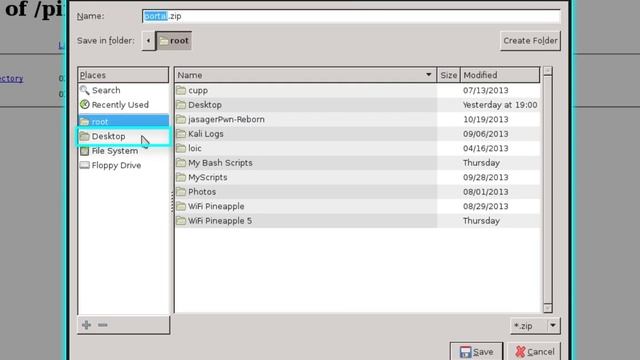Screen dimensions: 640x360
Task: Click the 09/28/2013 modified date
Action: (486, 177)
